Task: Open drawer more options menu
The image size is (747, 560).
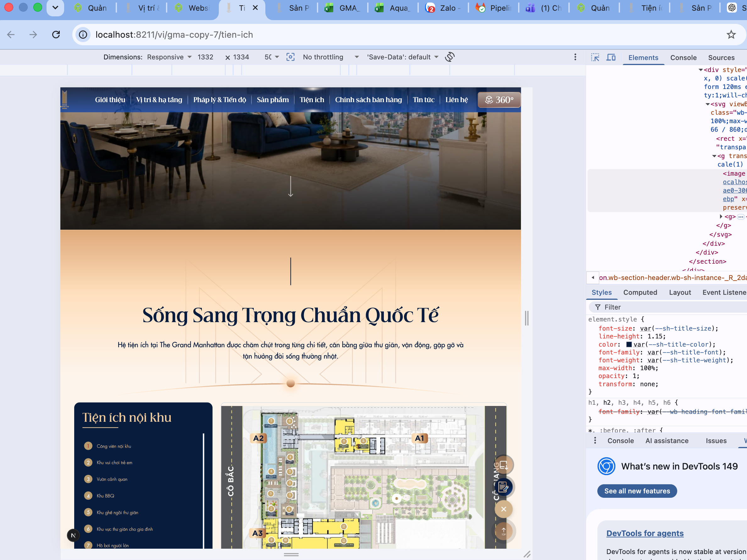Action: pyautogui.click(x=595, y=441)
